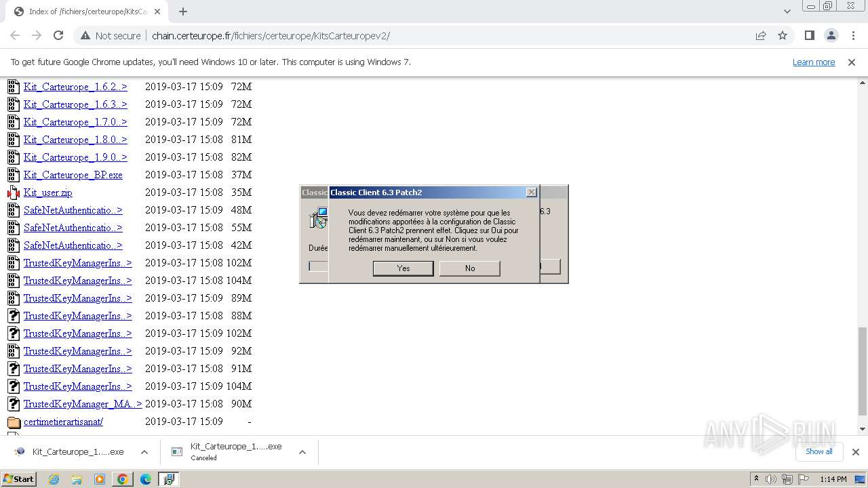This screenshot has height=488, width=868.
Task: Open the 55M SafeNetAuthenticatio.. link
Action: [73, 228]
